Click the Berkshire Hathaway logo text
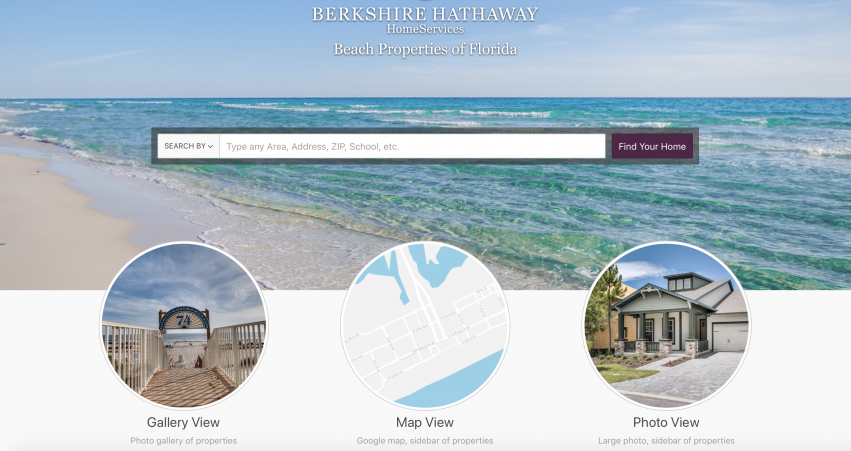851x451 pixels. tap(425, 14)
